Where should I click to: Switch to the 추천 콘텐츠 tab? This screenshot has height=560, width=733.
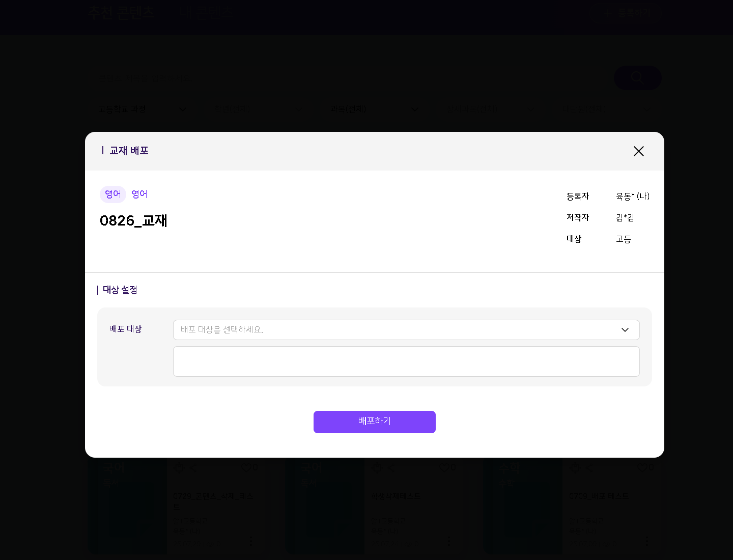pyautogui.click(x=121, y=13)
